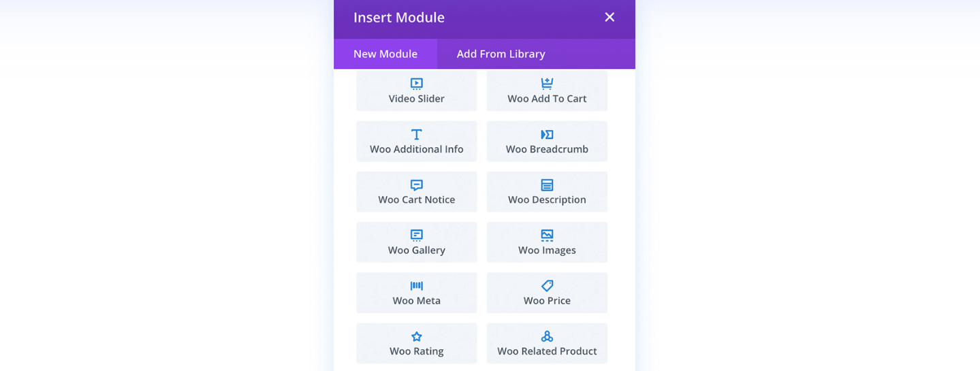The height and width of the screenshot is (371, 980).
Task: Select the Woo Cart Notice speech-bubble icon
Action: [417, 184]
